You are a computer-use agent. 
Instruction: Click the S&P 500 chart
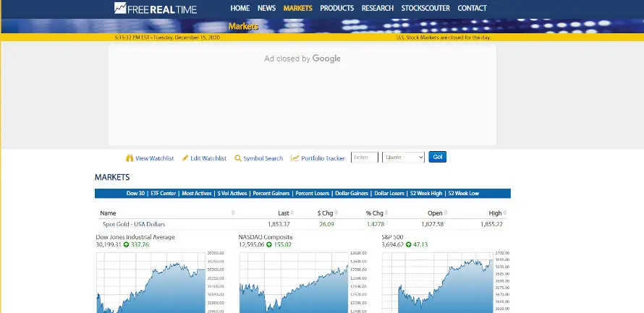(437, 283)
